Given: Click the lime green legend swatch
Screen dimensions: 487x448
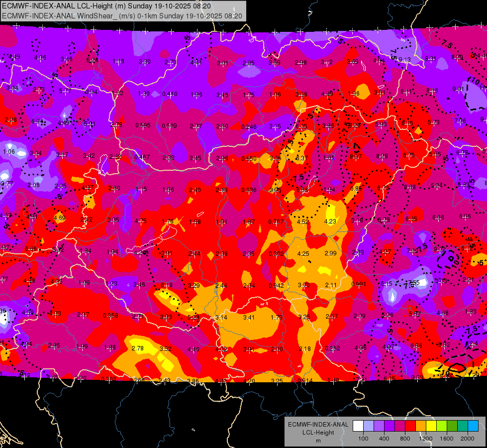Looking at the screenshot, I should click(x=442, y=426).
